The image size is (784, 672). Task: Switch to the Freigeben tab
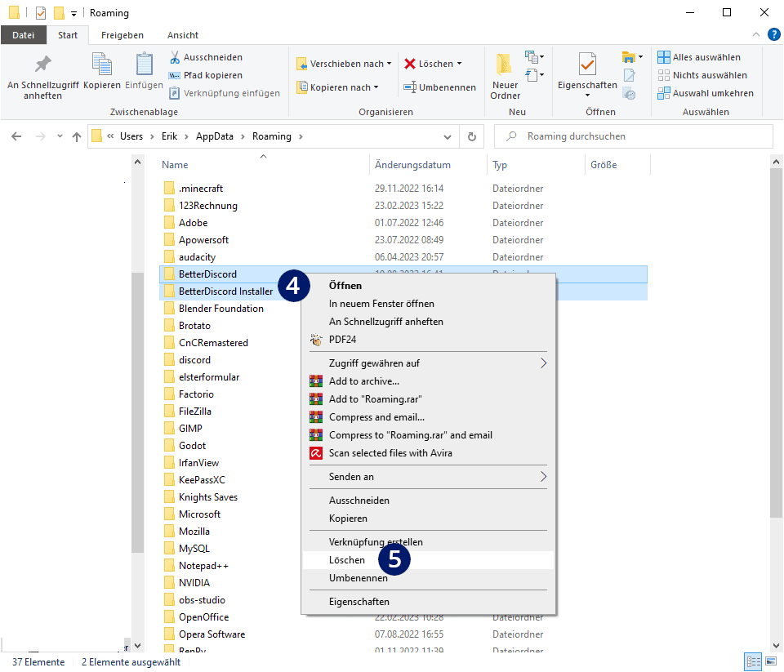(122, 35)
